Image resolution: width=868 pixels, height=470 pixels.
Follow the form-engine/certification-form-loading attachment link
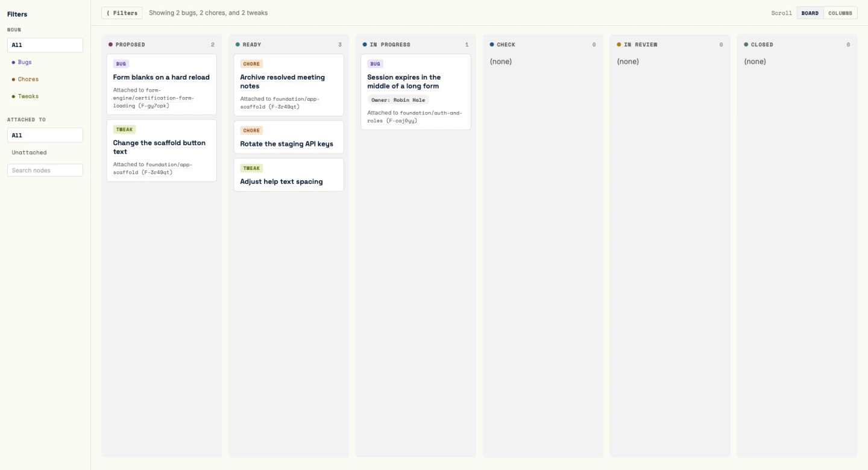click(154, 98)
